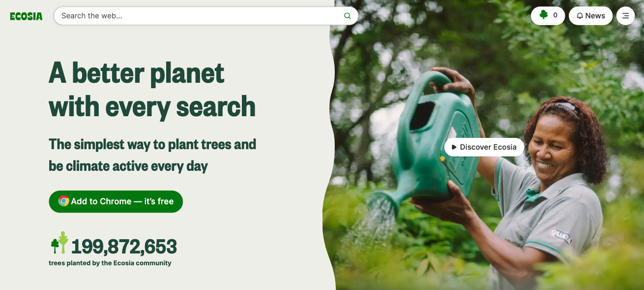Click the bell icon beside News
This screenshot has height=290, width=644.
pyautogui.click(x=580, y=16)
